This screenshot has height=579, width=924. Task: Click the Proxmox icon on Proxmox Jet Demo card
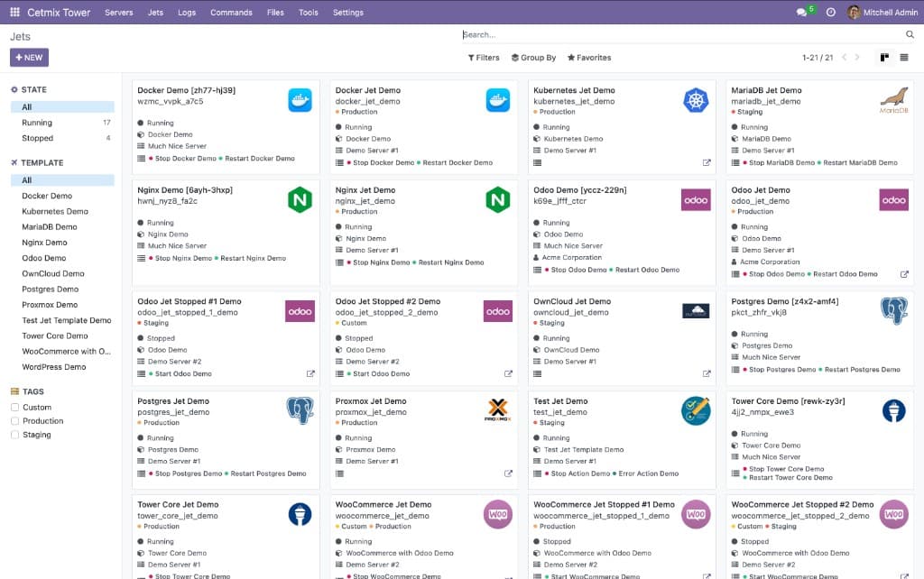click(x=495, y=409)
